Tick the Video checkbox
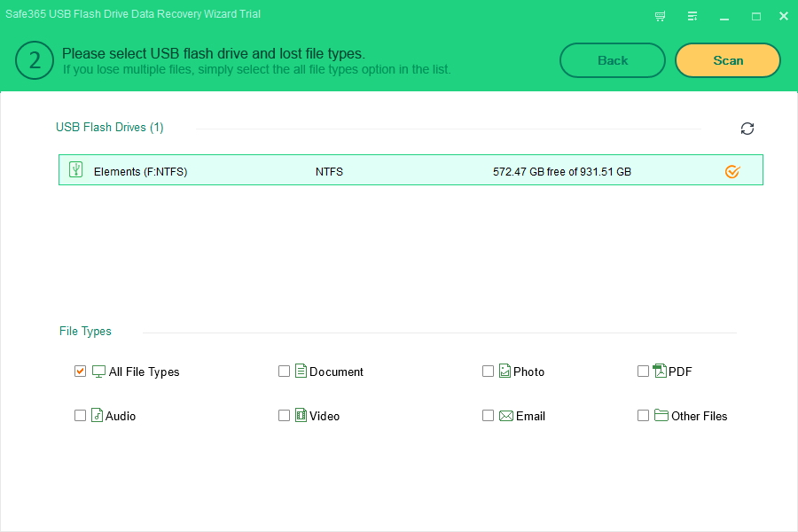The width and height of the screenshot is (798, 532). tap(284, 416)
